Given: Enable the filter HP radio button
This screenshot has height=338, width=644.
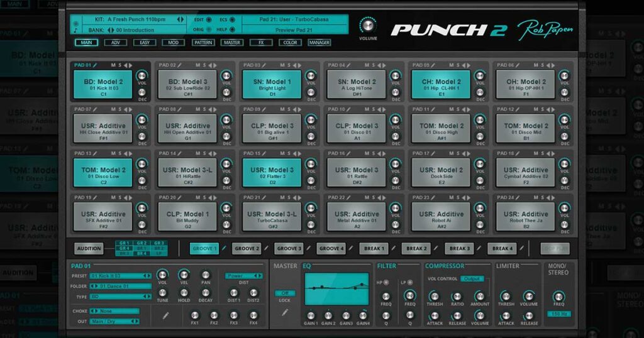Looking at the screenshot, I should (x=386, y=283).
